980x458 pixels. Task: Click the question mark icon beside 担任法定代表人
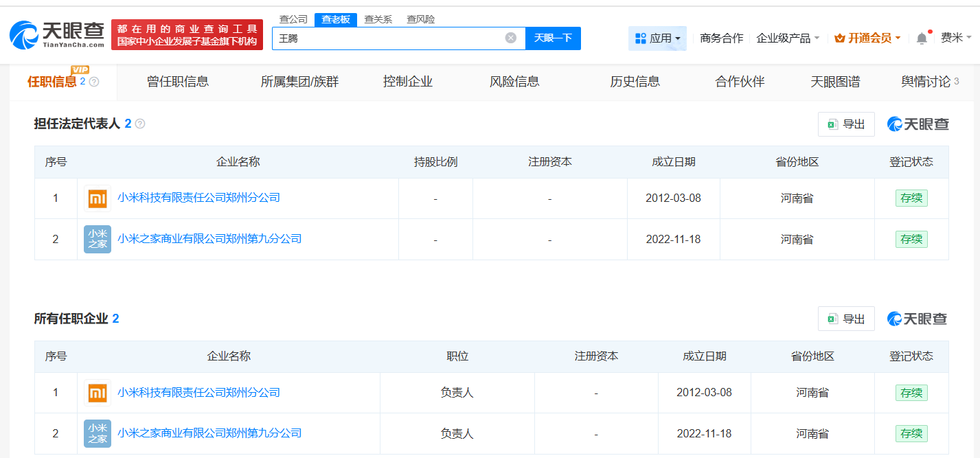tap(141, 124)
